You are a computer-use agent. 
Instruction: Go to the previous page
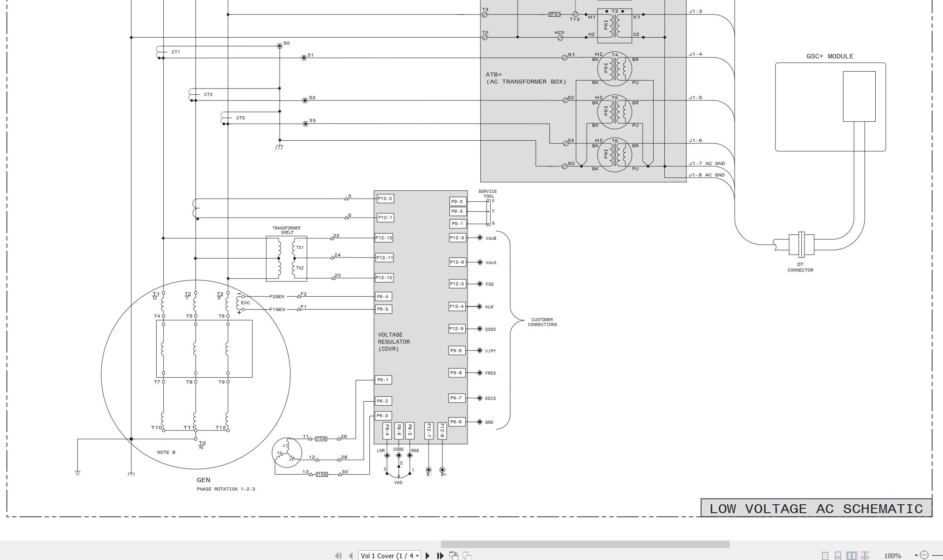[x=351, y=556]
